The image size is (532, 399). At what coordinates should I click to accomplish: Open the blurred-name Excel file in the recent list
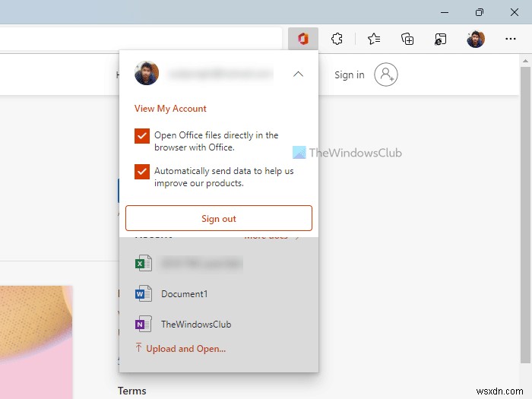pos(188,264)
